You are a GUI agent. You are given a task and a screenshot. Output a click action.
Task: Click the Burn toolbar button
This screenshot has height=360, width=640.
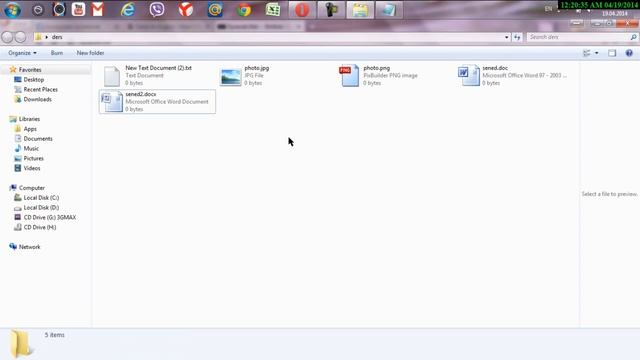pyautogui.click(x=57, y=53)
